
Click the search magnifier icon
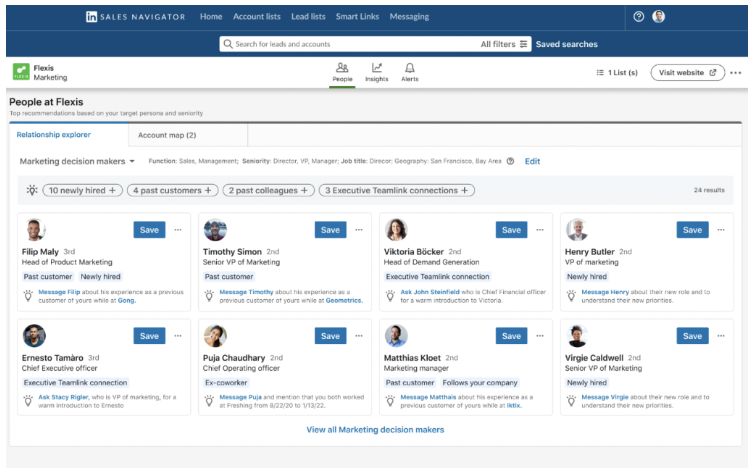pos(228,44)
